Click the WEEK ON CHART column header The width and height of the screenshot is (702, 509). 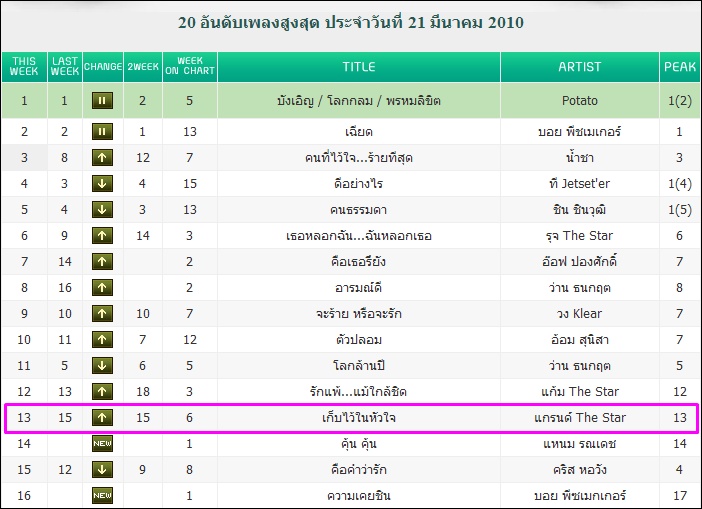190,67
